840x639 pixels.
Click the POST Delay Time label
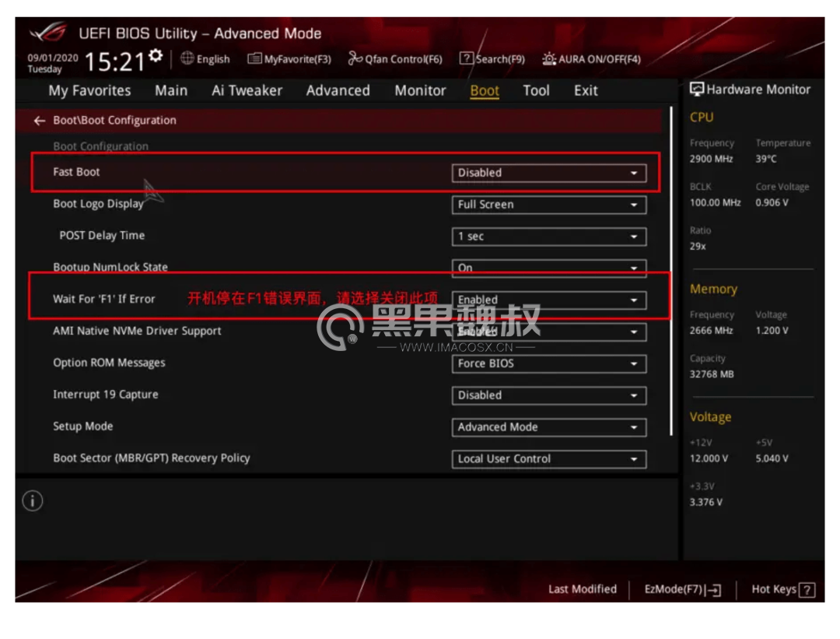102,235
